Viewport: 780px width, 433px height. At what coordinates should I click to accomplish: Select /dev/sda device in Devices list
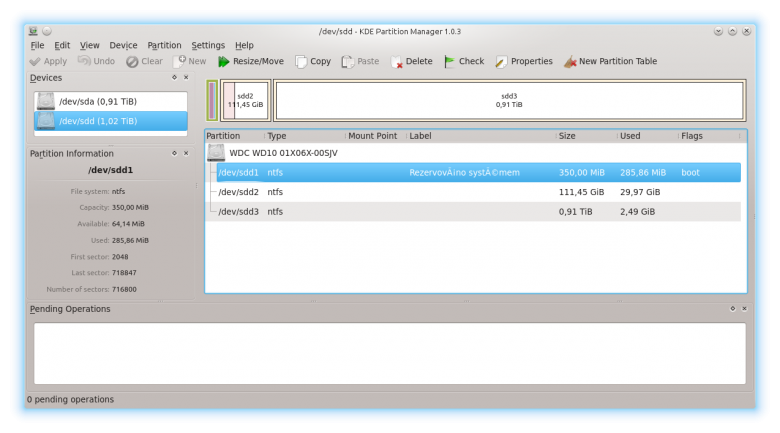coord(110,102)
